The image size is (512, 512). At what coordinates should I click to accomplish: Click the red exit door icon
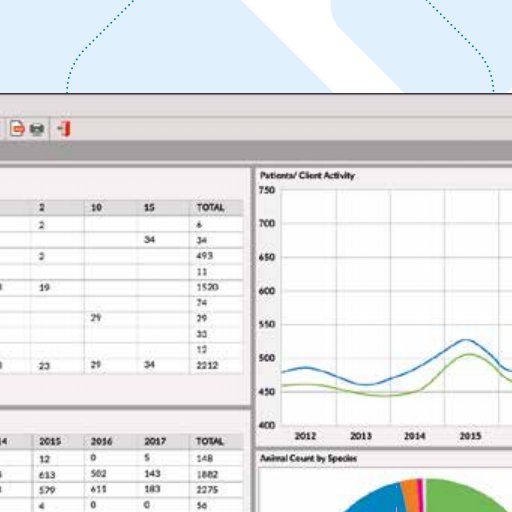pyautogui.click(x=64, y=129)
